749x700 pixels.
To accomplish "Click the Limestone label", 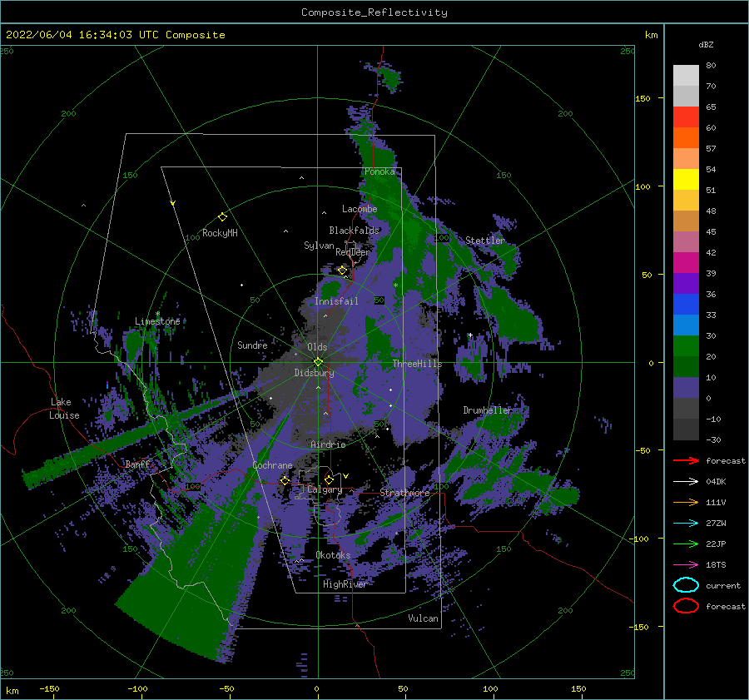I will coord(157,321).
